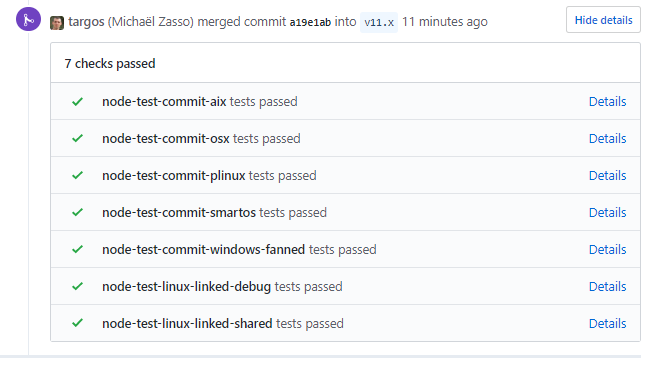The height and width of the screenshot is (368, 650).
Task: Open targos user avatar
Action: (x=57, y=23)
